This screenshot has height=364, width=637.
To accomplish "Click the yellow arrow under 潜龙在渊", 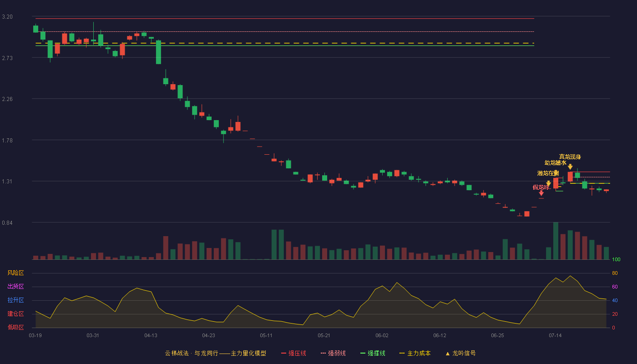I will click(x=548, y=184).
